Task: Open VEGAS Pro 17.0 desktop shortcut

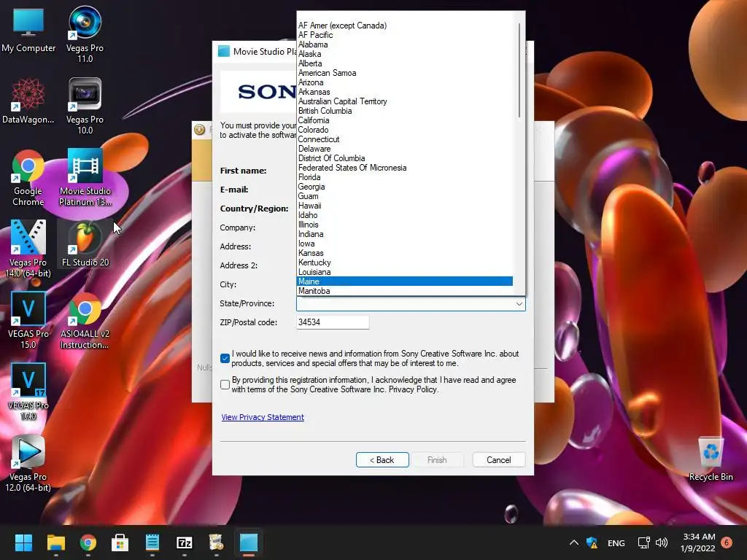Action: point(28,392)
